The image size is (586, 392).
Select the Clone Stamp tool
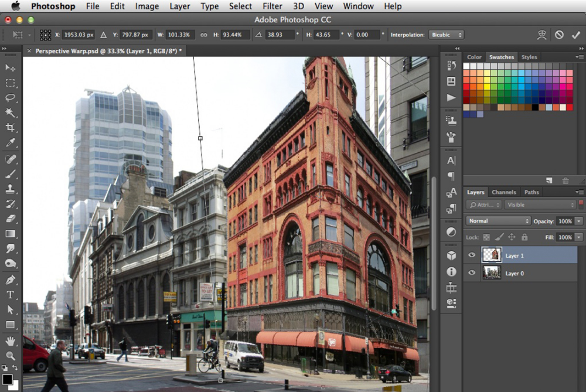(10, 189)
